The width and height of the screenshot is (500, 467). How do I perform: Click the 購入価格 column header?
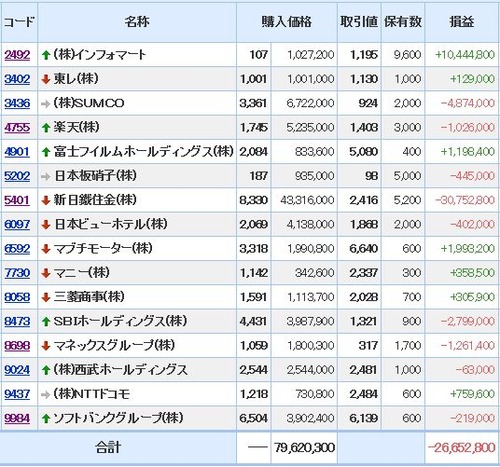(287, 22)
